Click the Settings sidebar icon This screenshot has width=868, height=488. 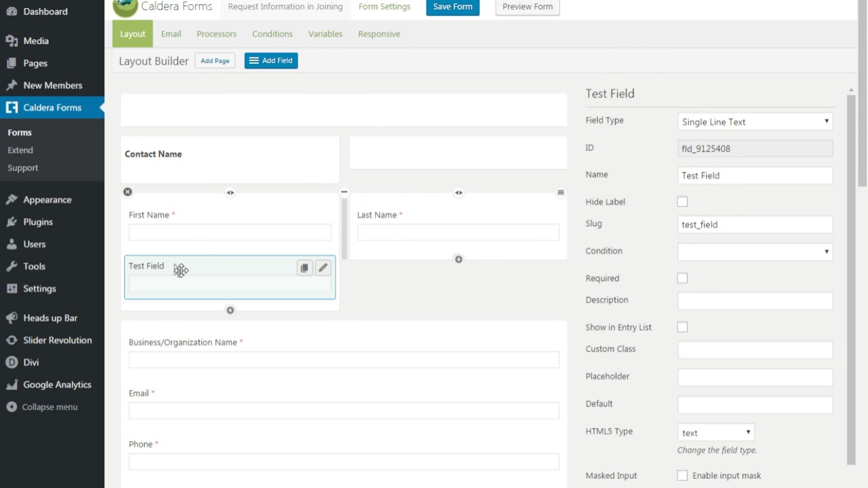12,288
